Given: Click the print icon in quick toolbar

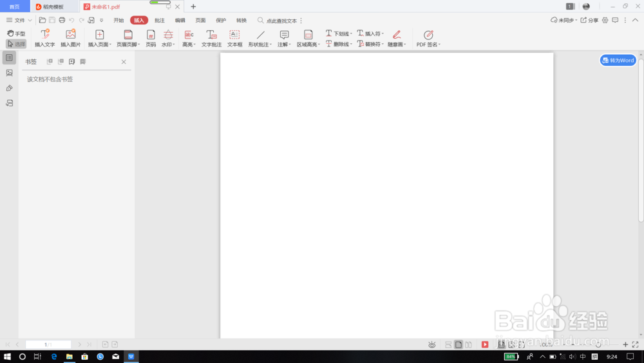Looking at the screenshot, I should tap(62, 20).
